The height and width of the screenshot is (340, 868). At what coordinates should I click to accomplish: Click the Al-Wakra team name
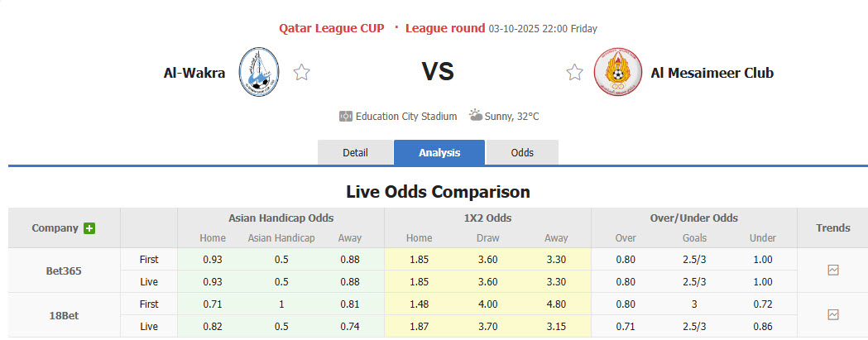194,73
